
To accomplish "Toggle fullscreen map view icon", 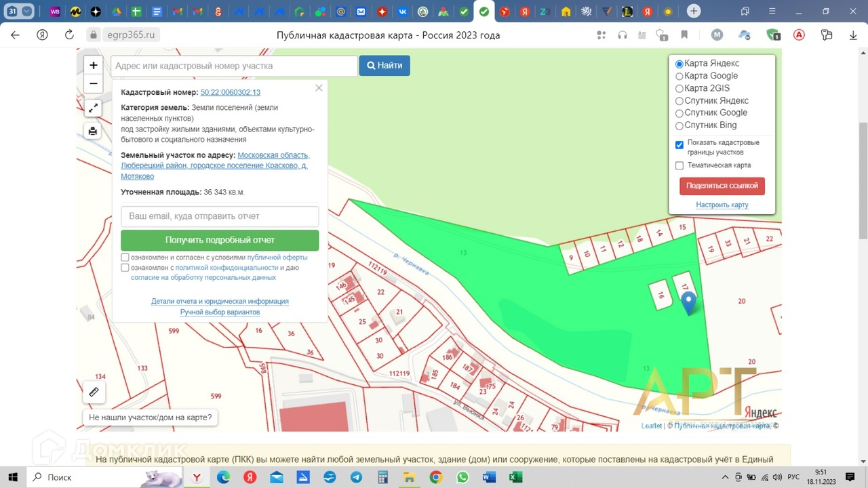I will (x=94, y=108).
